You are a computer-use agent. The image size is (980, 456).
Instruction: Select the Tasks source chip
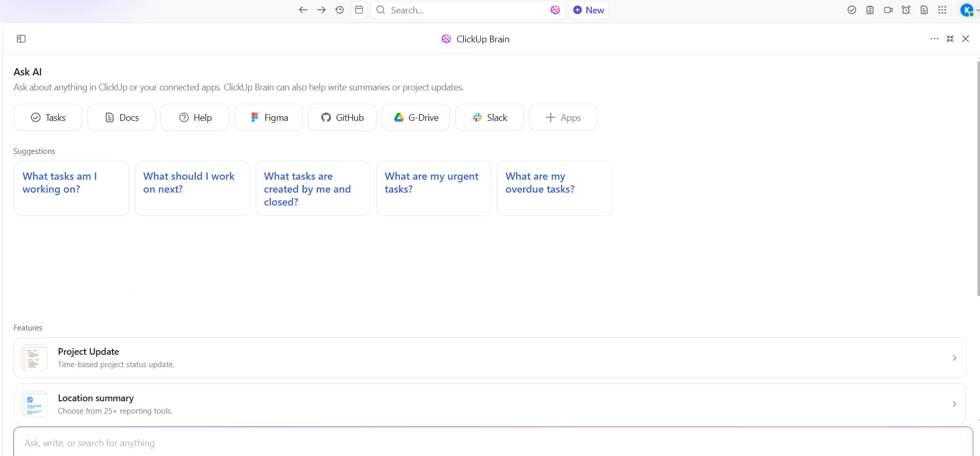click(48, 117)
